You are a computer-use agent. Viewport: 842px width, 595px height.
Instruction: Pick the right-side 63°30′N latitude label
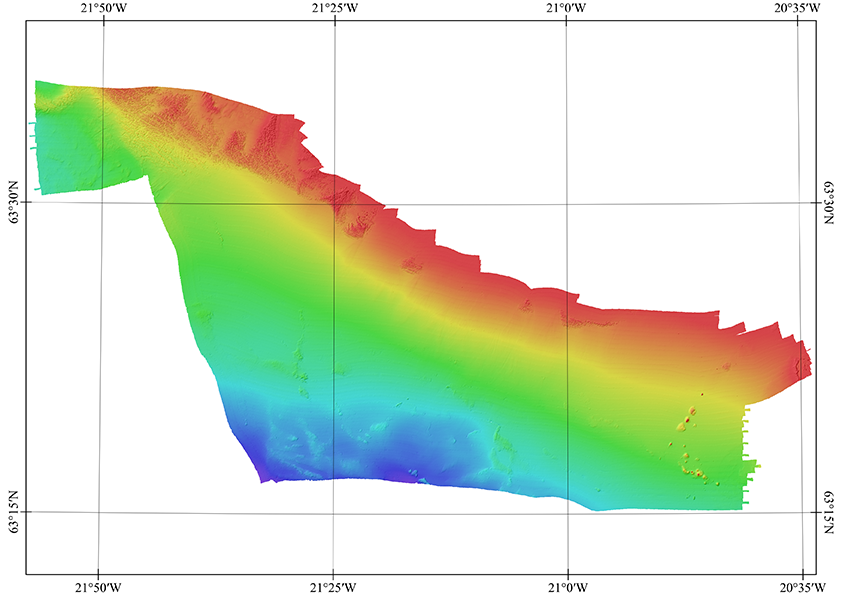pos(829,203)
